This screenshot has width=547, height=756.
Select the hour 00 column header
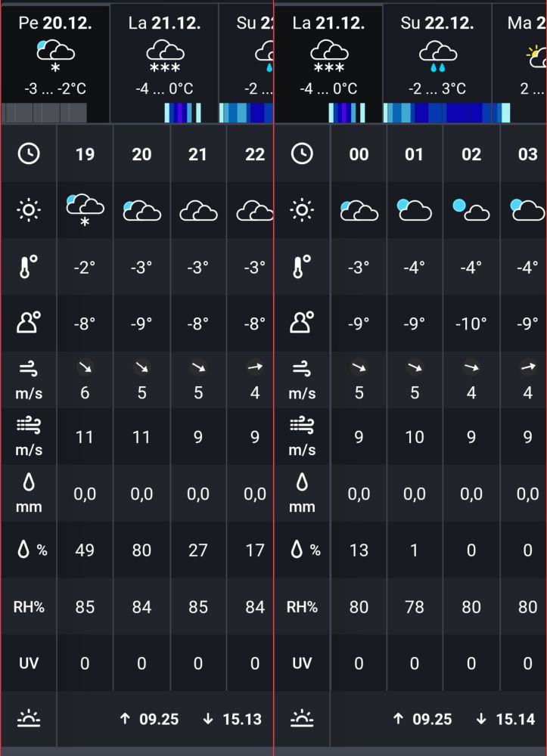pos(359,153)
